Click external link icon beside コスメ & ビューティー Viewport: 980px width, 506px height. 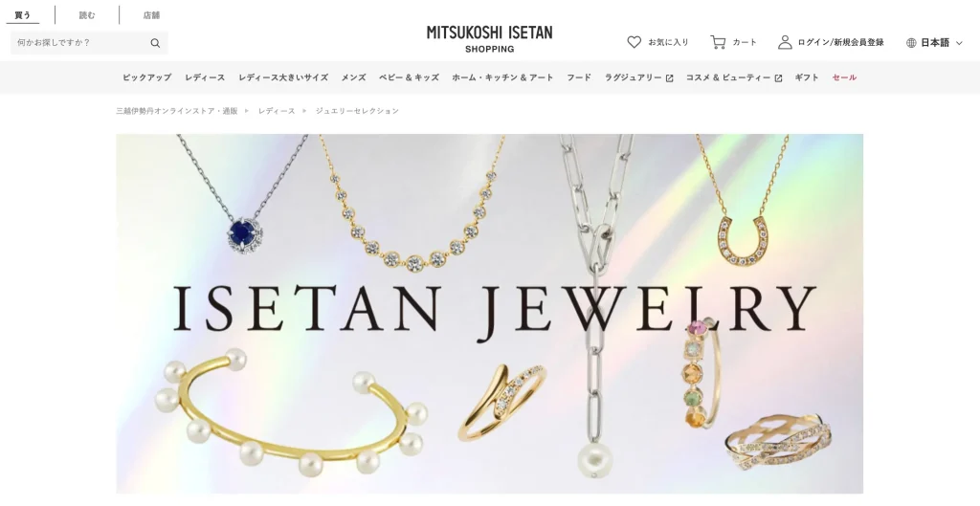pyautogui.click(x=778, y=78)
